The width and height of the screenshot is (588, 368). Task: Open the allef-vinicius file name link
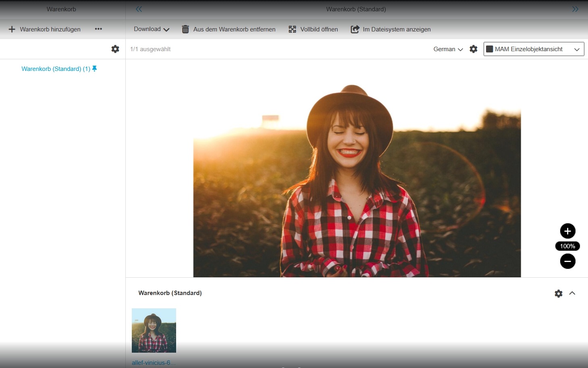point(154,363)
